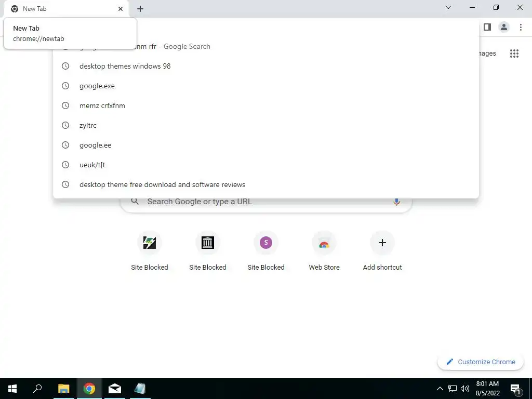The height and width of the screenshot is (399, 532).
Task: Open the taskbar clock and date
Action: click(x=487, y=389)
